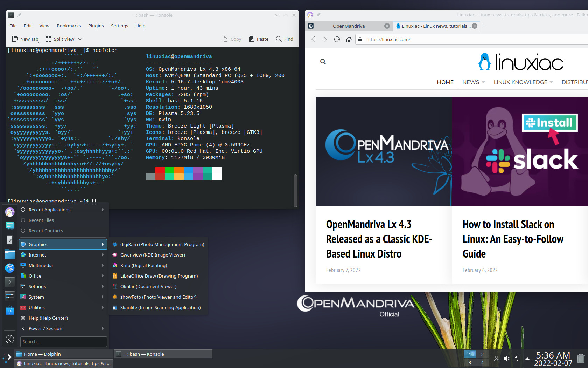This screenshot has width=588, height=368.
Task: Launch LibreOffice Draw
Action: pos(159,276)
